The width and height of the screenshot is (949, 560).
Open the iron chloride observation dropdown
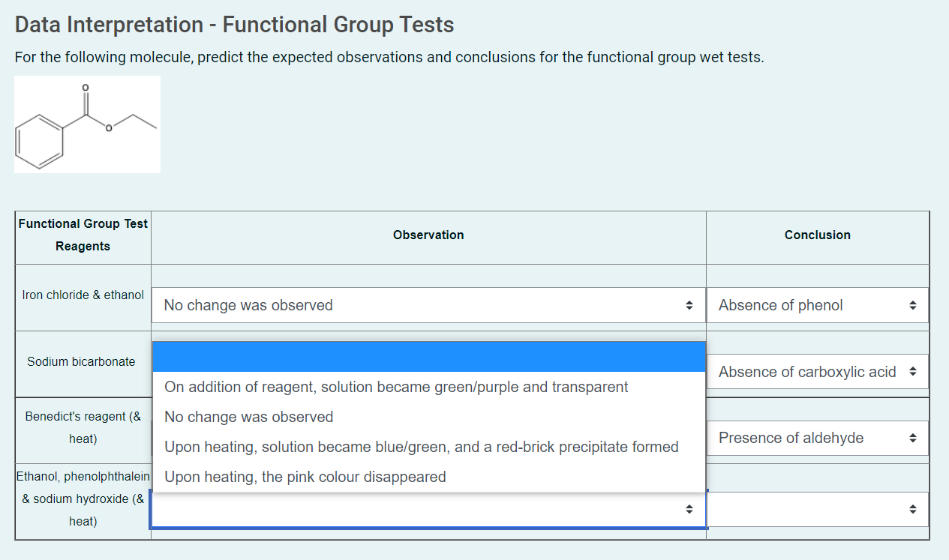[x=428, y=305]
